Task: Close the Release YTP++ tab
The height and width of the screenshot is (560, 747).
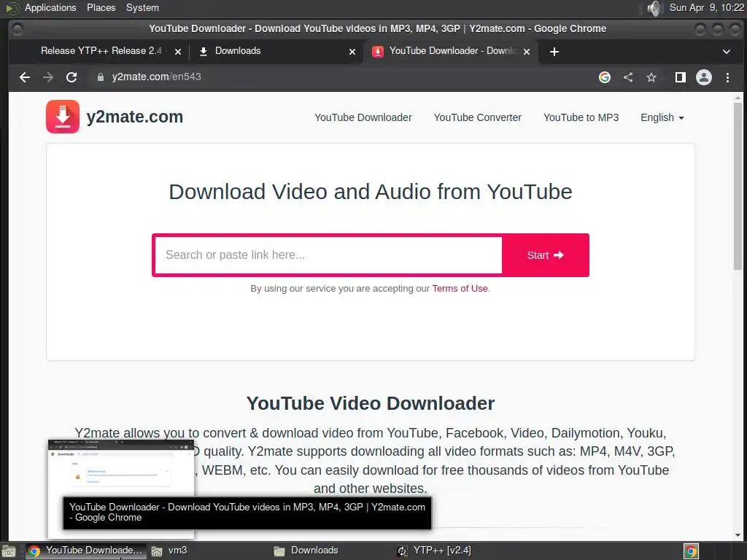Action: [x=178, y=52]
